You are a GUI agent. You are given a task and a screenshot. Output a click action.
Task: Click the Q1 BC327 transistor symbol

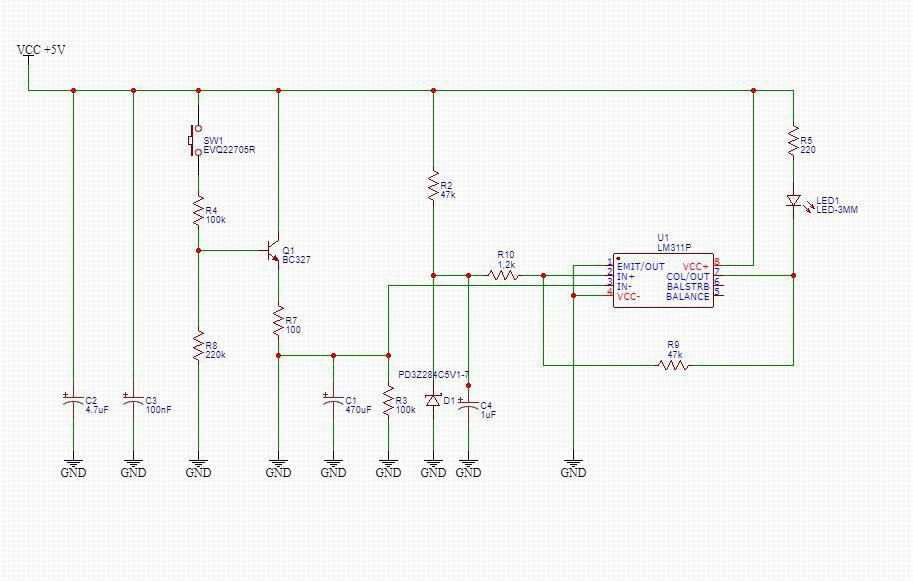(x=274, y=251)
